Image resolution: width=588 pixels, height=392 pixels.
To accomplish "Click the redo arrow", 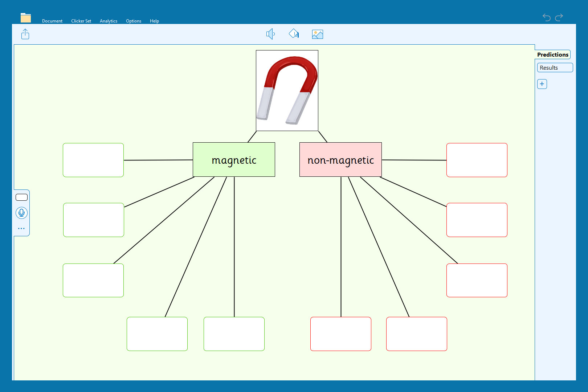I will click(x=559, y=17).
